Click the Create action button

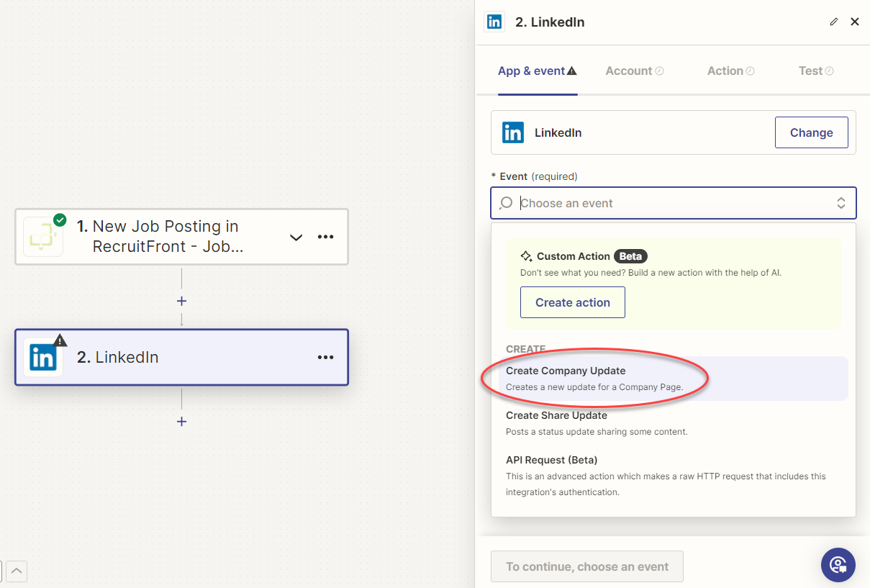click(573, 302)
